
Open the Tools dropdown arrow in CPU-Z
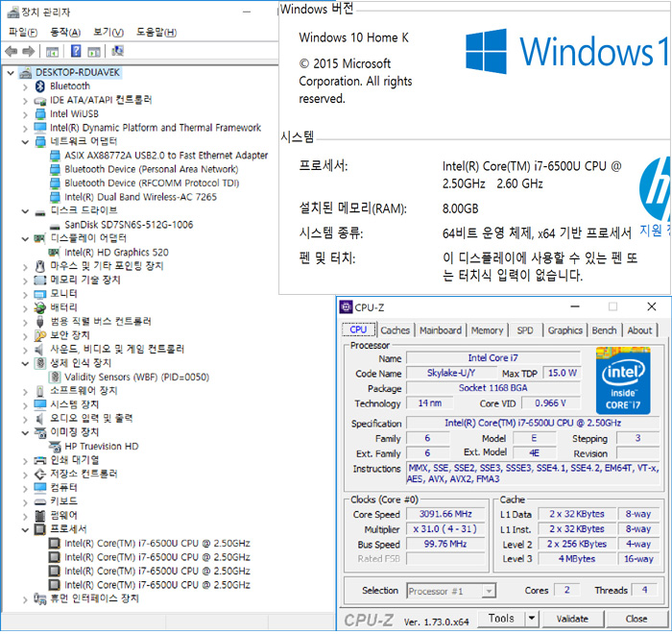[531, 619]
